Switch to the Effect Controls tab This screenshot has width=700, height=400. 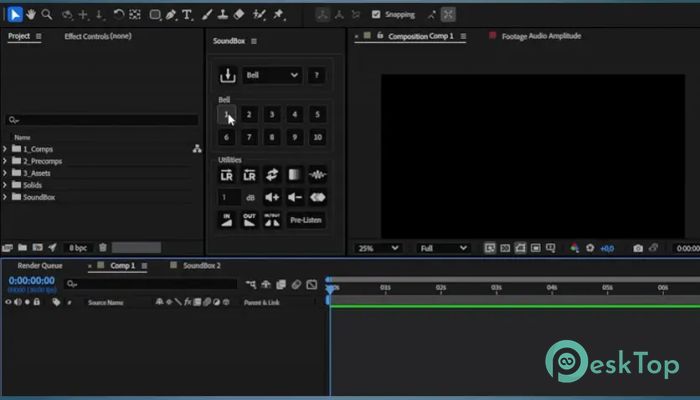pos(98,36)
